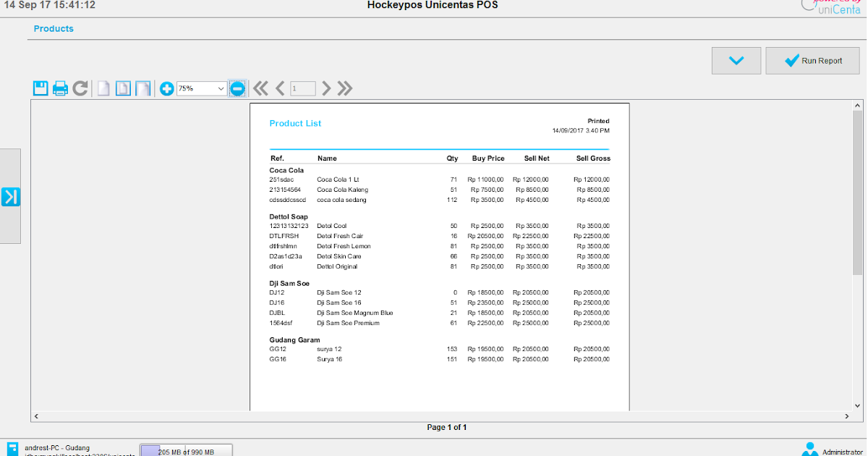This screenshot has height=456, width=868.
Task: Expand report filter with chevron-down button
Action: [x=736, y=61]
